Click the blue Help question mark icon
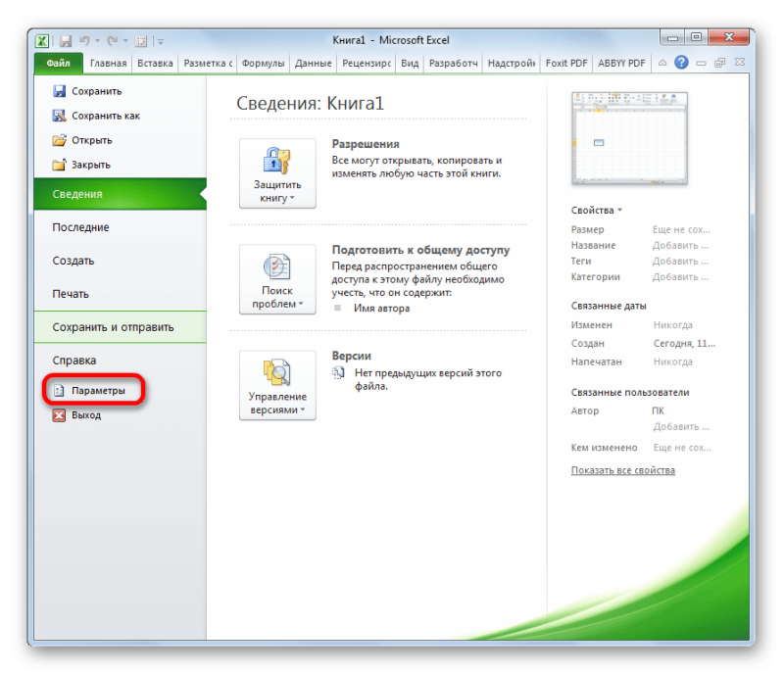 pos(681,63)
